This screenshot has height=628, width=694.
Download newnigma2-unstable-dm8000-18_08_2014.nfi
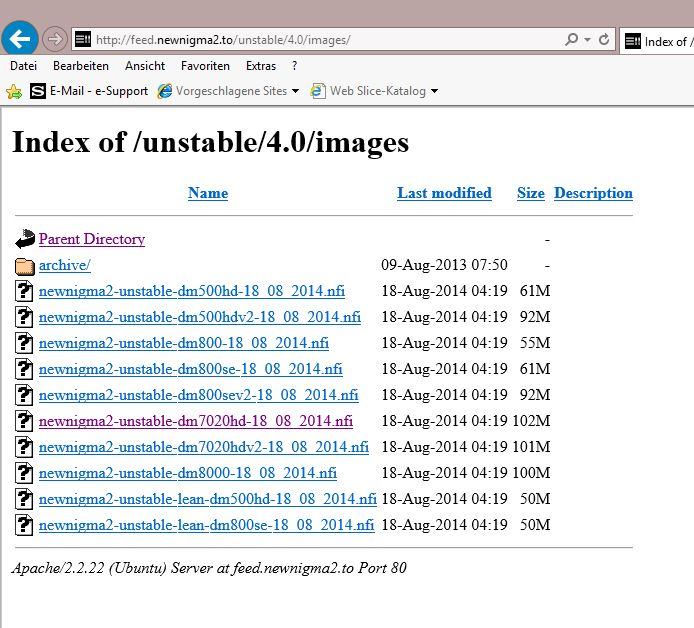click(x=188, y=473)
